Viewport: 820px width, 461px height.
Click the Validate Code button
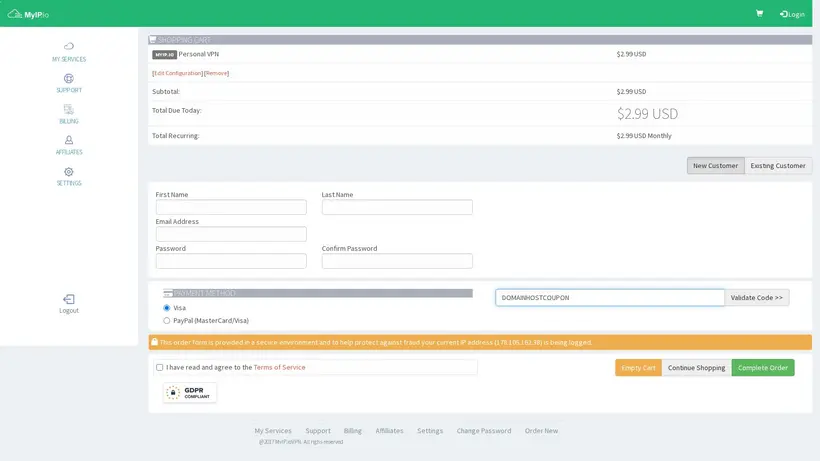(x=757, y=297)
